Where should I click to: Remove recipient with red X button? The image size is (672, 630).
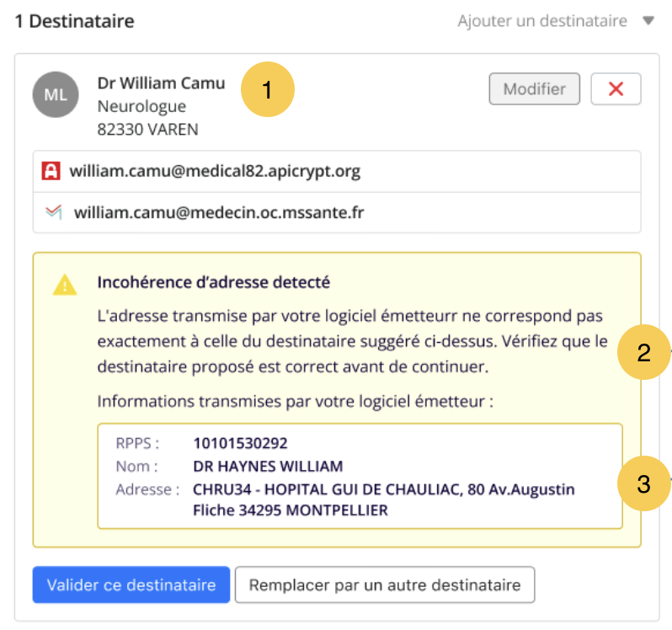tap(616, 89)
